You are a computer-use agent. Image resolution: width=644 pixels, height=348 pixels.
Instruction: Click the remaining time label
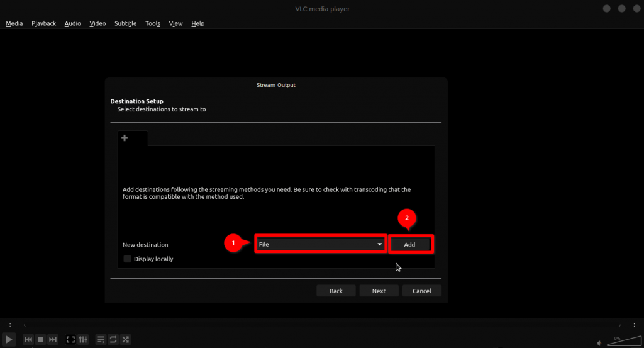click(x=634, y=325)
